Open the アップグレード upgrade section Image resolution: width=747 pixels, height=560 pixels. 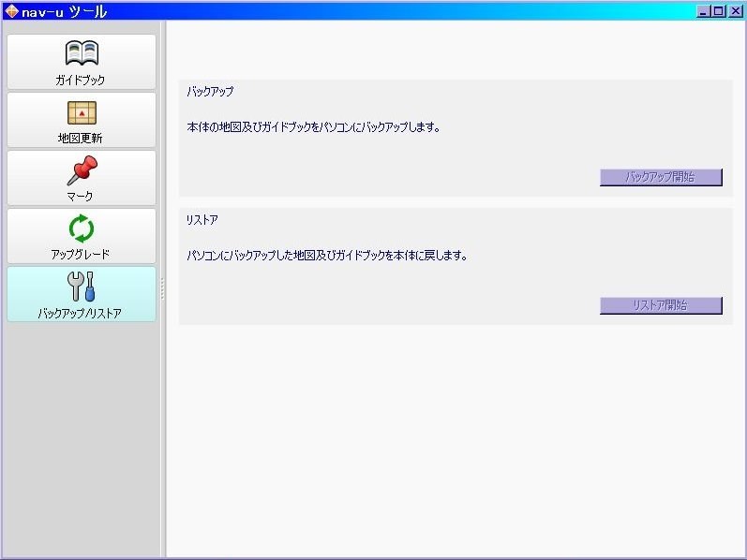point(82,236)
